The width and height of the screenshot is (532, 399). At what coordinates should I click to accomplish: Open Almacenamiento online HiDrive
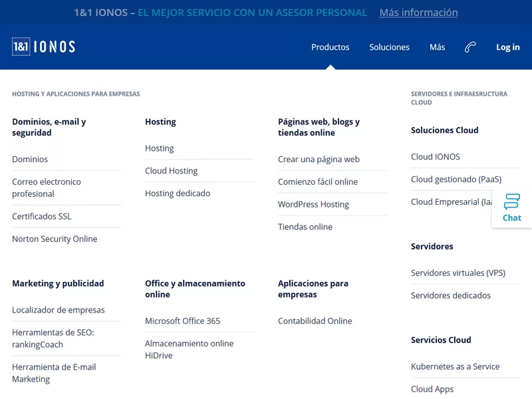[189, 350]
